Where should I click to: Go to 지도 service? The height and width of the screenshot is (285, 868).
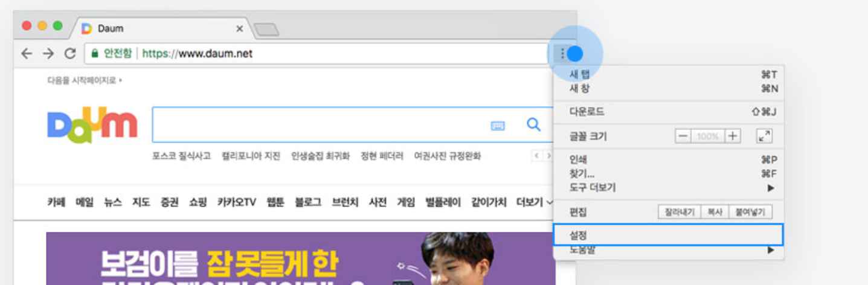[x=141, y=202]
